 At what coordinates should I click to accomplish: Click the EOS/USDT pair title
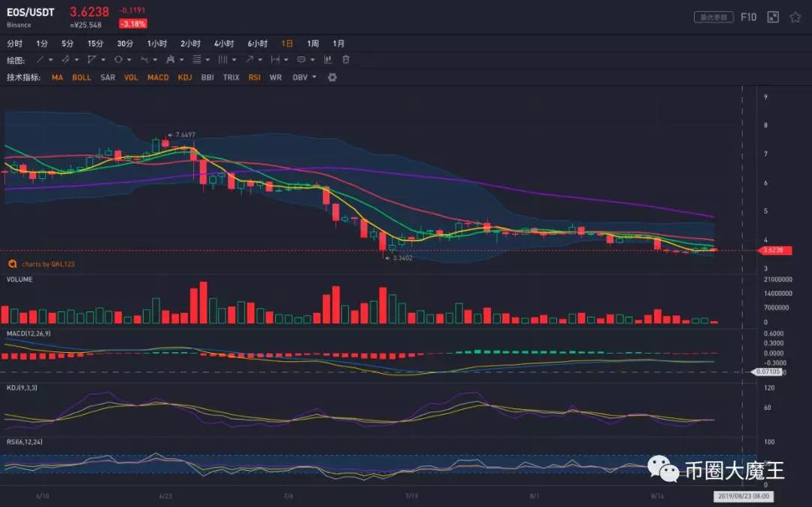click(30, 13)
